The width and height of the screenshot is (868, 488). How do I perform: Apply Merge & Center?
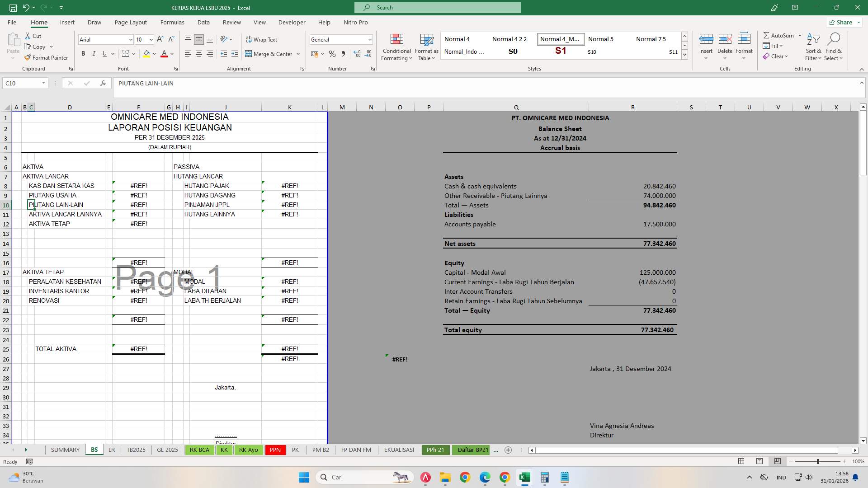[270, 54]
